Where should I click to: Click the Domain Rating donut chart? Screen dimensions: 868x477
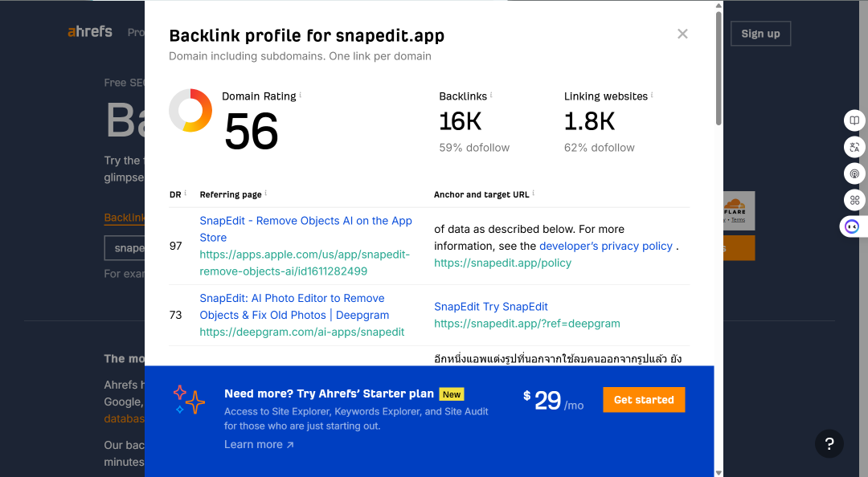pyautogui.click(x=190, y=110)
